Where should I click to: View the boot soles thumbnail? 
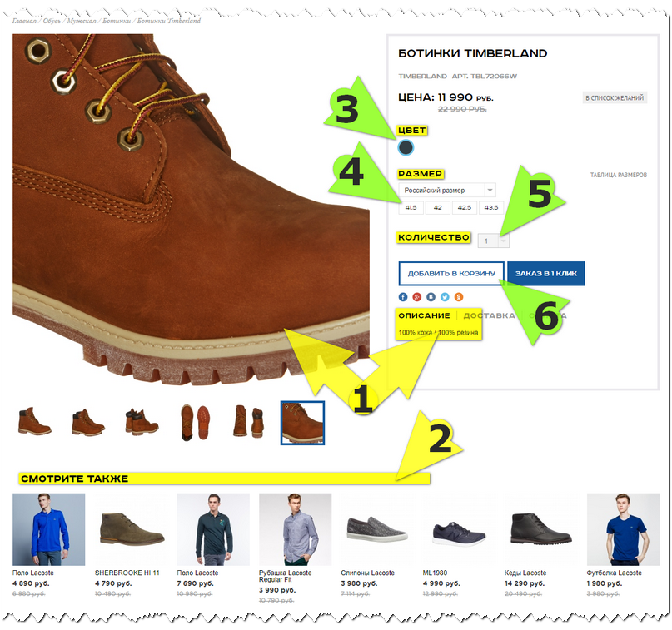click(196, 422)
